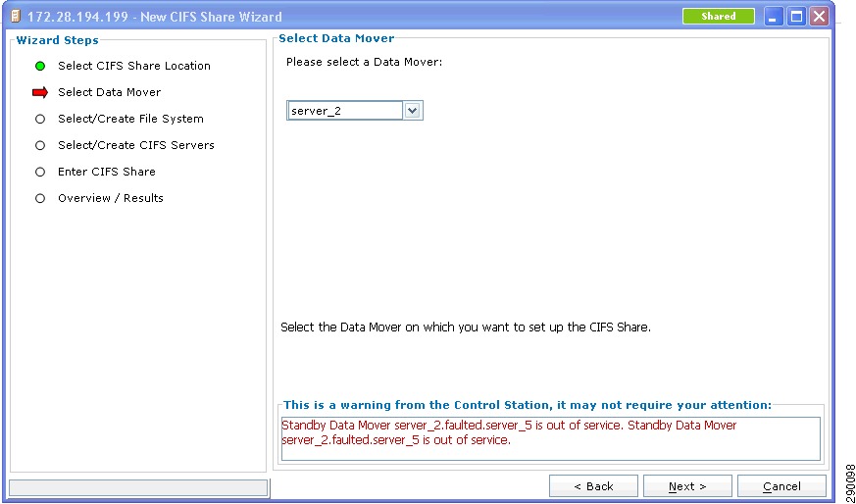Cancel the New CIFS Share Wizard

tap(781, 486)
